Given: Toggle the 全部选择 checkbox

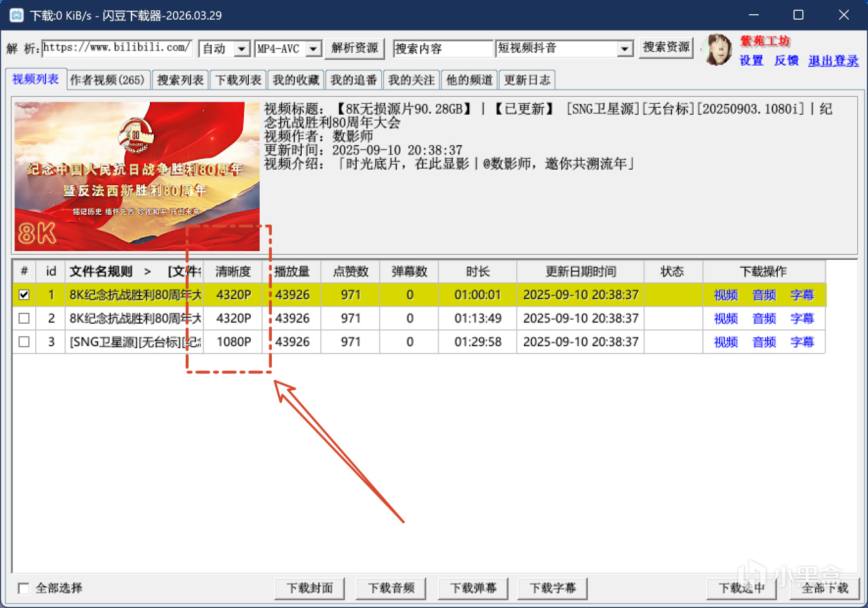Looking at the screenshot, I should click(24, 588).
